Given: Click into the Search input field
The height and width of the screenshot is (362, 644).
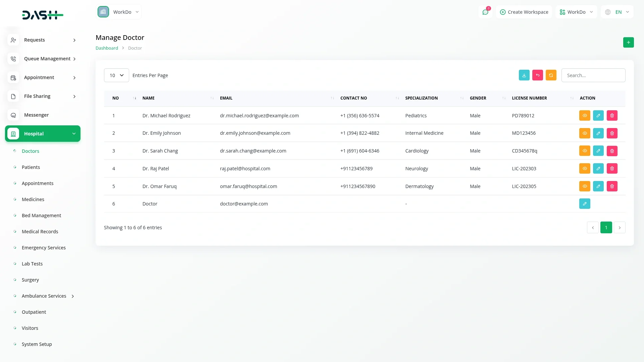Looking at the screenshot, I should (593, 75).
